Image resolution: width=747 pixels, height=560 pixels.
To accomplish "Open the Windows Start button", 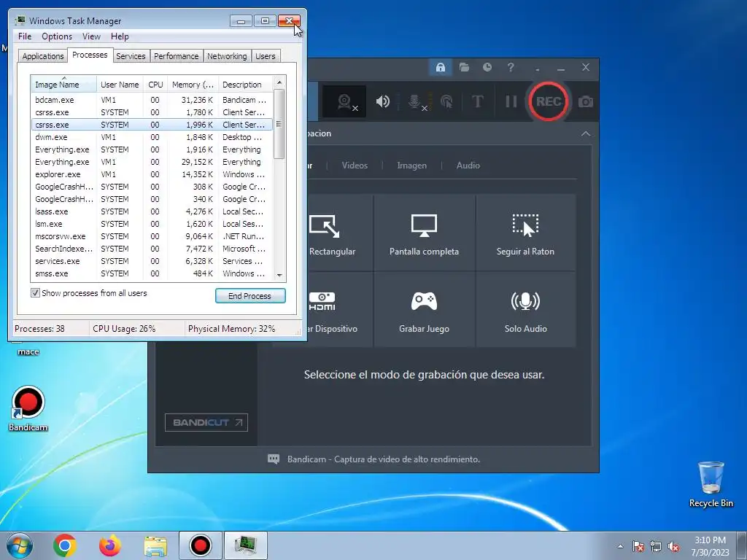I will click(x=20, y=545).
